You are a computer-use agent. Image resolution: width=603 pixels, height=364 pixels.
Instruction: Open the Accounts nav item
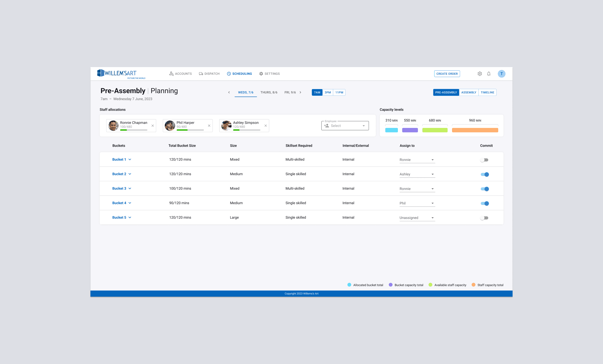180,74
